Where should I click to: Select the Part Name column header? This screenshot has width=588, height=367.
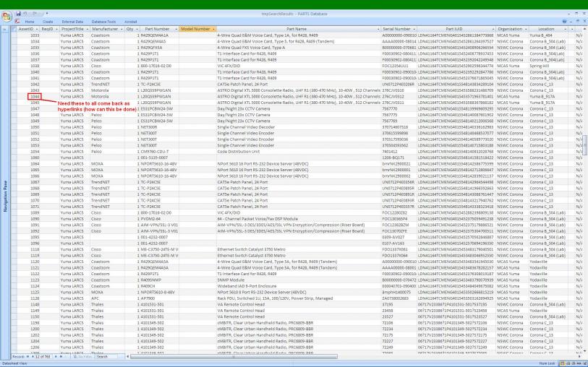(298, 29)
